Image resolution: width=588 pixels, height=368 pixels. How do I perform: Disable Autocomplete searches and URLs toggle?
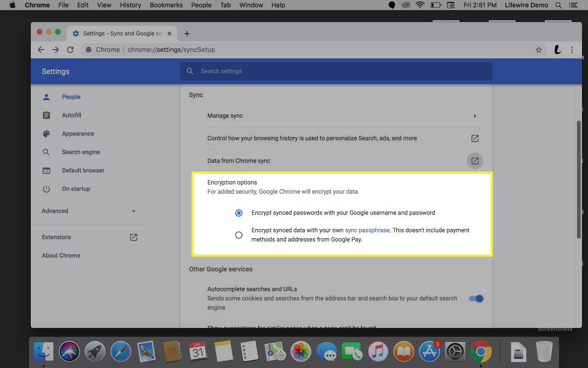click(476, 299)
